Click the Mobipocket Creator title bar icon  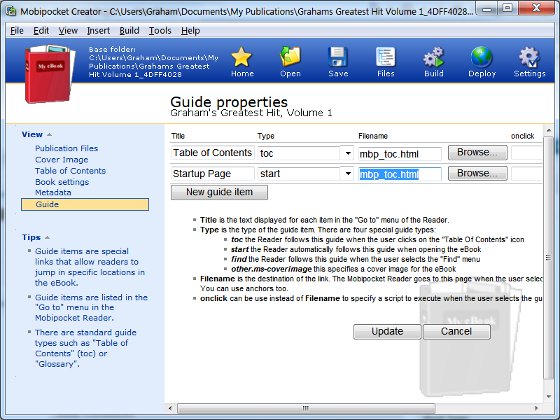[x=11, y=11]
